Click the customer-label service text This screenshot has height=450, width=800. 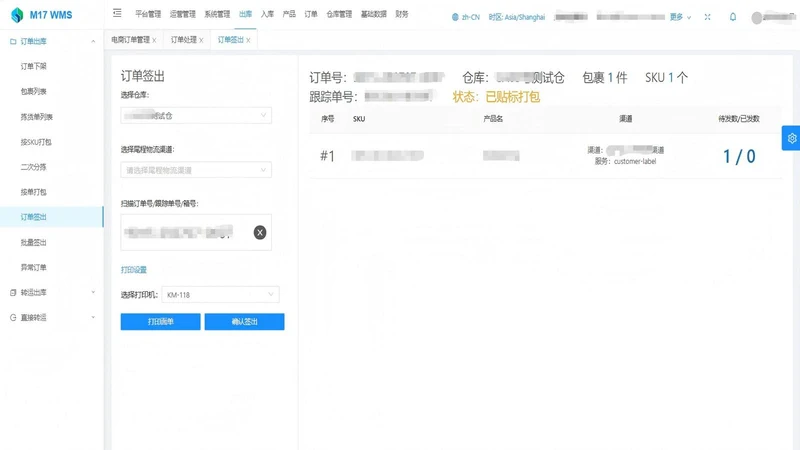tap(635, 161)
